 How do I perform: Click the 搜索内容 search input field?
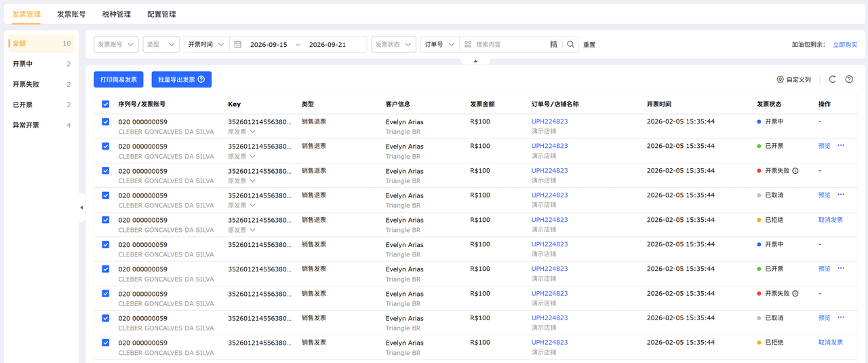[x=511, y=44]
